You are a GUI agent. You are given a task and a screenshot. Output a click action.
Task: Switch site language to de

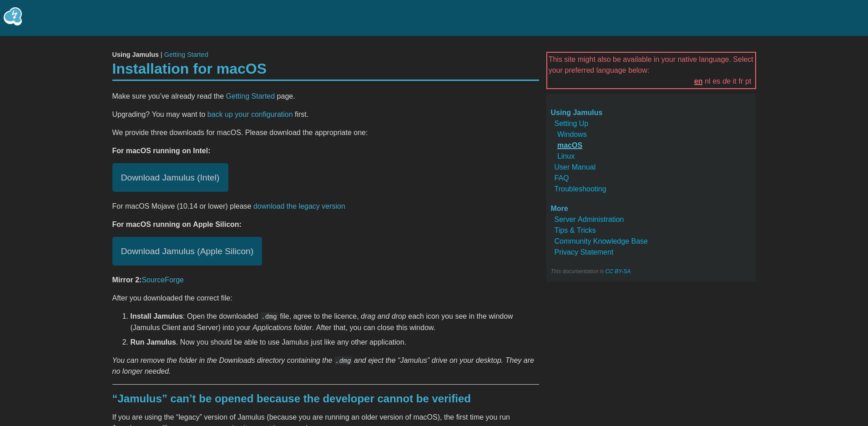[727, 81]
